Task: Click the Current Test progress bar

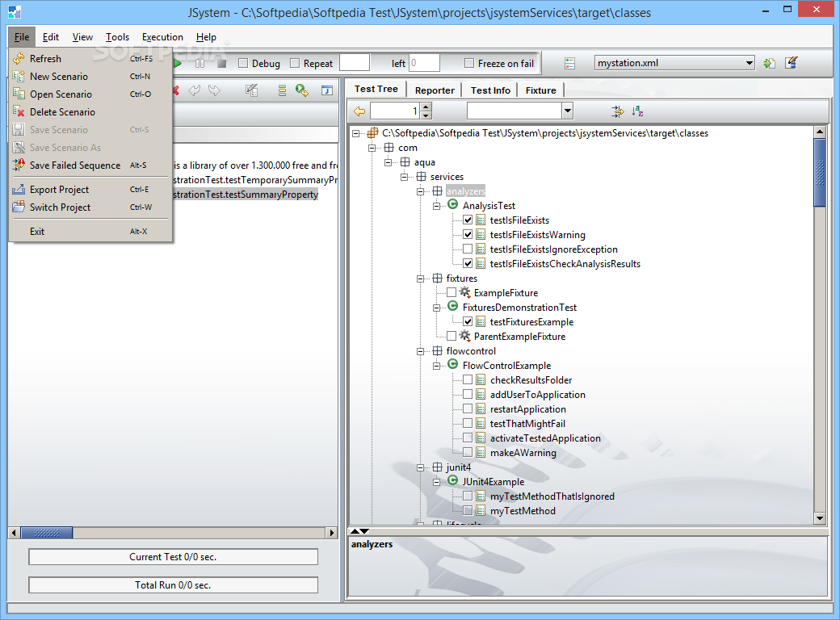Action: click(x=173, y=557)
